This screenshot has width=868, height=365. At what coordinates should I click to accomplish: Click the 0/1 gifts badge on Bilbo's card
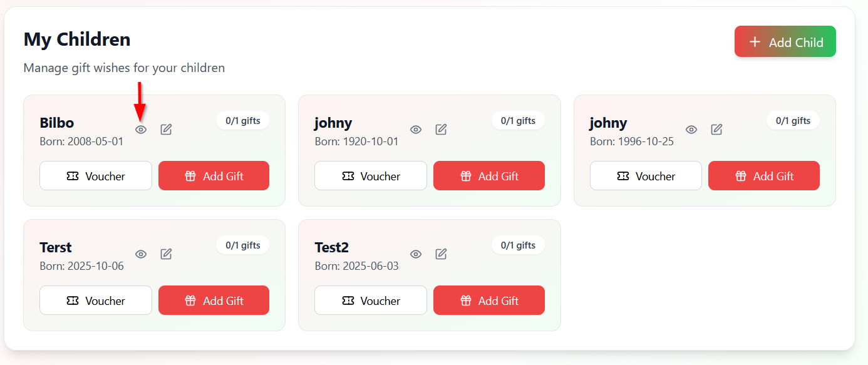[x=242, y=121]
